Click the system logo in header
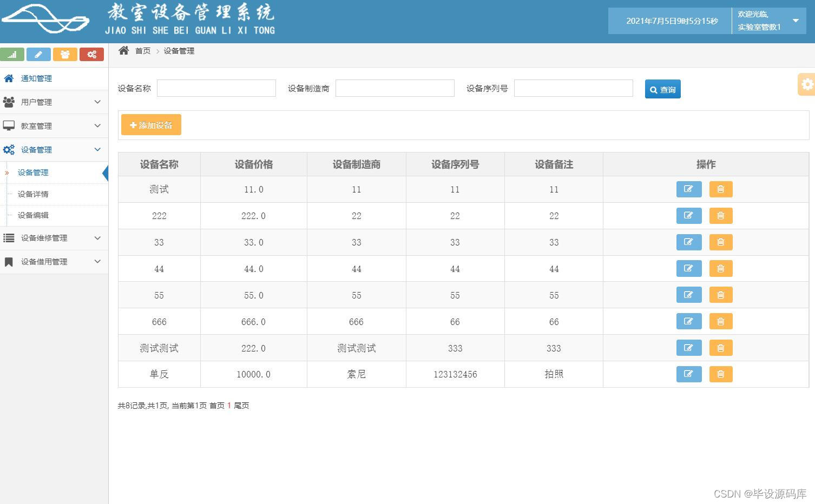 45,18
